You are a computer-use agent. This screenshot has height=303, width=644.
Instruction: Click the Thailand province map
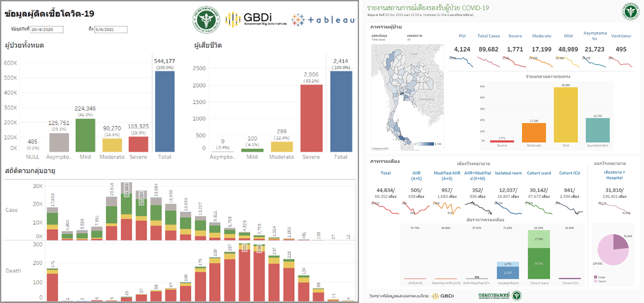407,97
